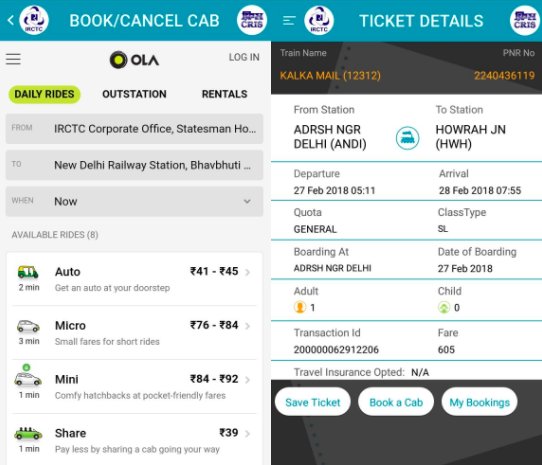Tap the orange Adult passenger icon
The height and width of the screenshot is (465, 542).
[300, 307]
